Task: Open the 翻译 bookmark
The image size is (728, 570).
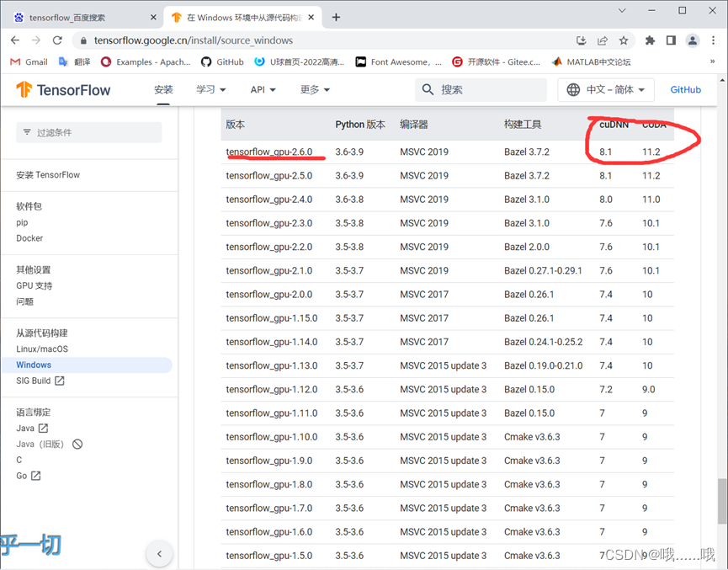Action: click(75, 61)
